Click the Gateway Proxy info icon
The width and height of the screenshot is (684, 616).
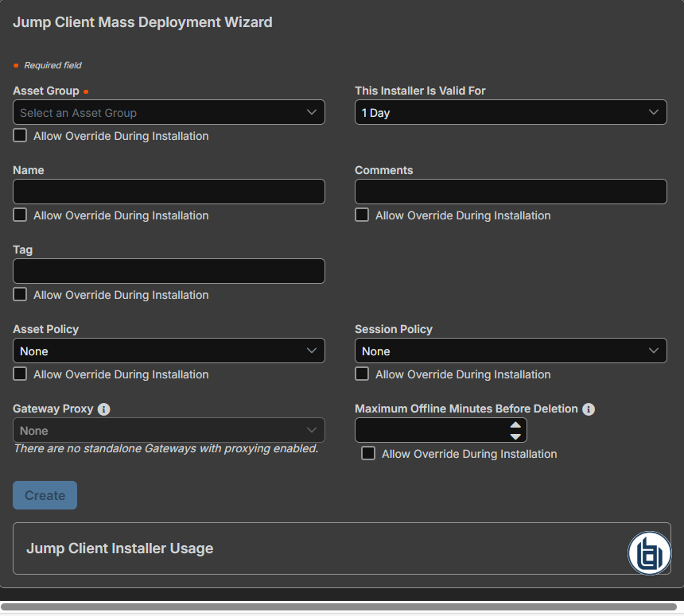(103, 409)
